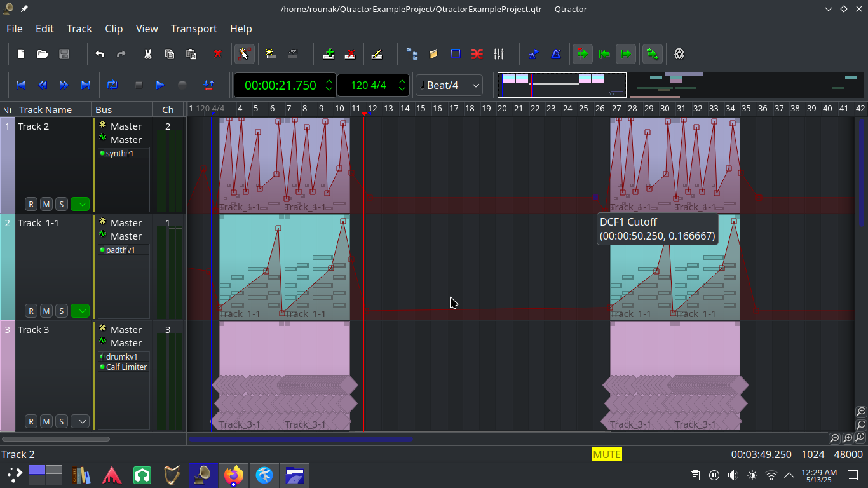
Task: Click the Panic icon in toolbar
Action: click(x=679, y=55)
